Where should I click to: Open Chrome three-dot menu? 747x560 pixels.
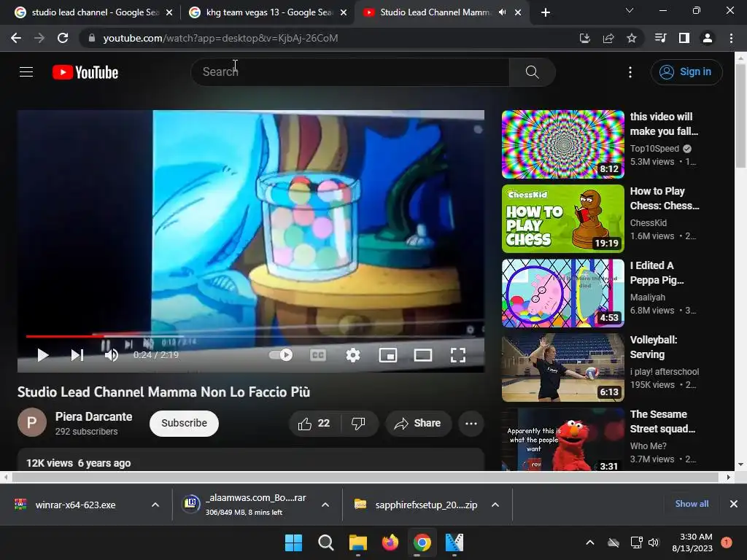(731, 38)
